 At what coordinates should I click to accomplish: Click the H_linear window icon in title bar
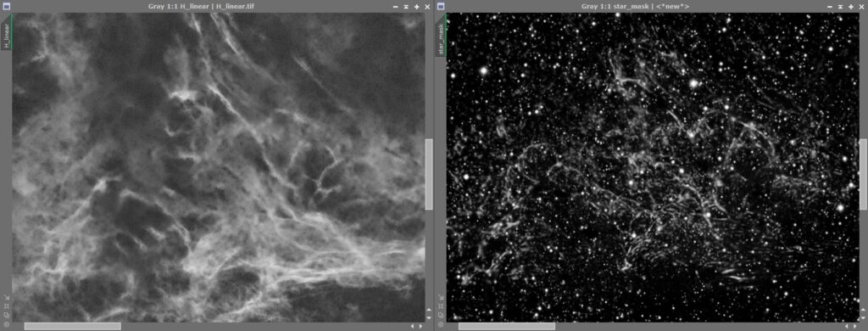tap(7, 7)
